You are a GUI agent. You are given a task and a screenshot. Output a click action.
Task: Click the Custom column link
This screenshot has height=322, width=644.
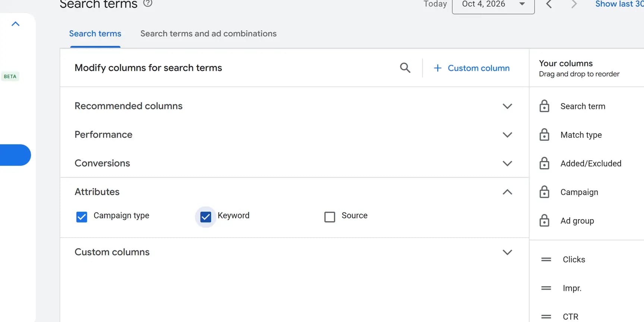point(479,68)
